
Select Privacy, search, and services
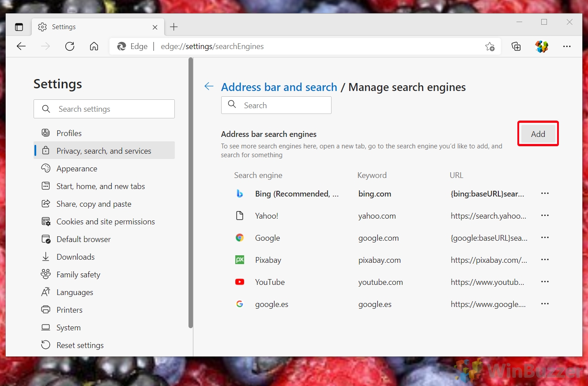[104, 151]
